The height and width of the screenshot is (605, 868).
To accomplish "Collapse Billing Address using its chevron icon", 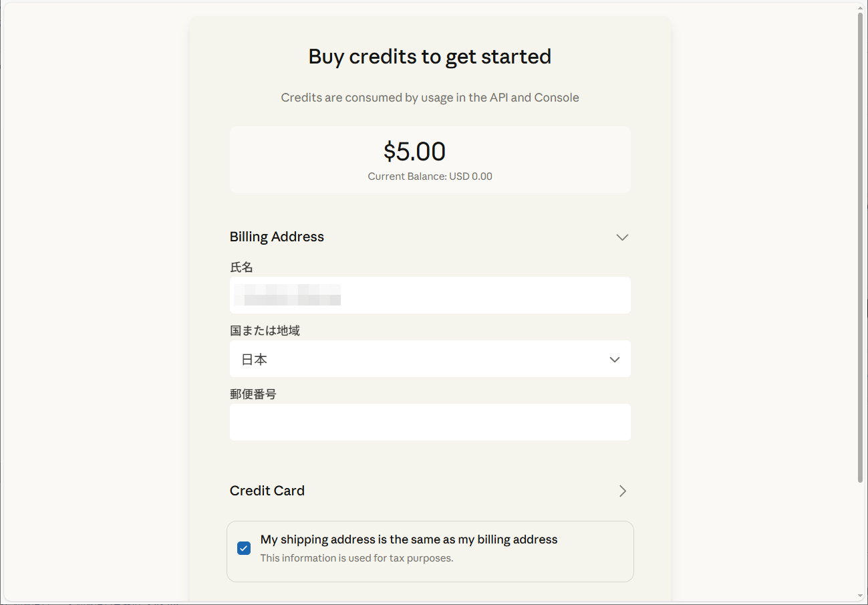I will (622, 237).
